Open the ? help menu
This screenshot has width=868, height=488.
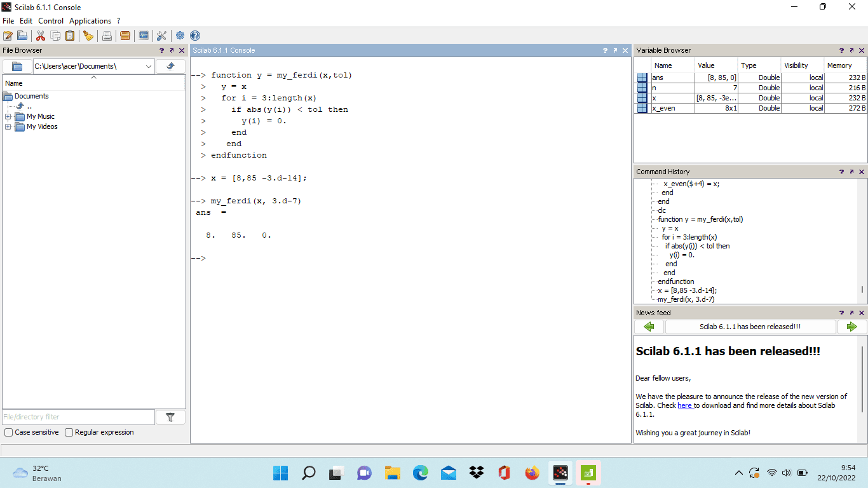118,21
